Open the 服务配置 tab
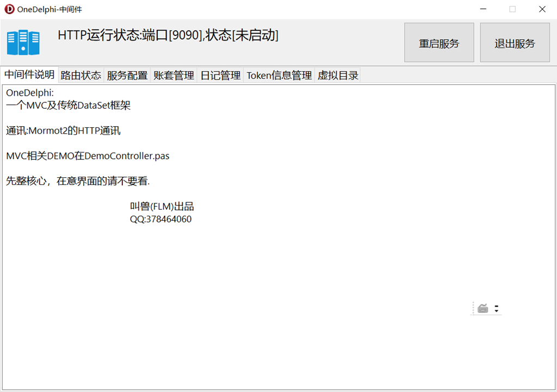The height and width of the screenshot is (392, 557). 127,75
